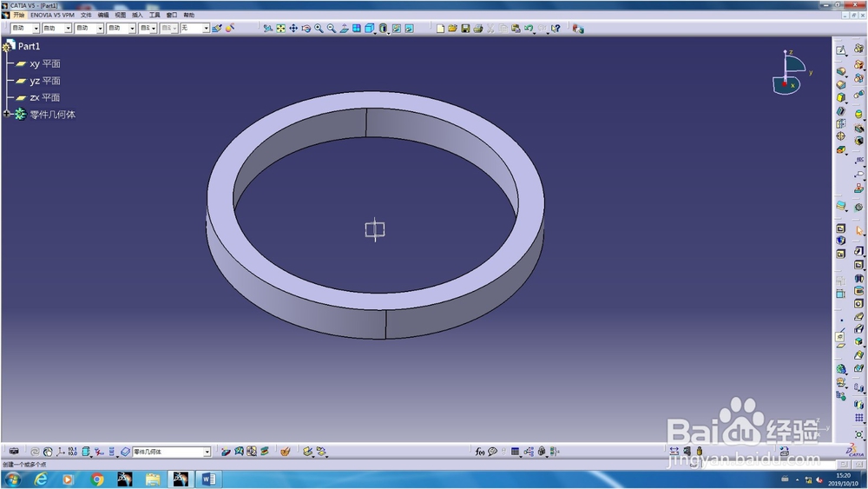
Task: Open the 插入 menu
Action: pos(137,15)
